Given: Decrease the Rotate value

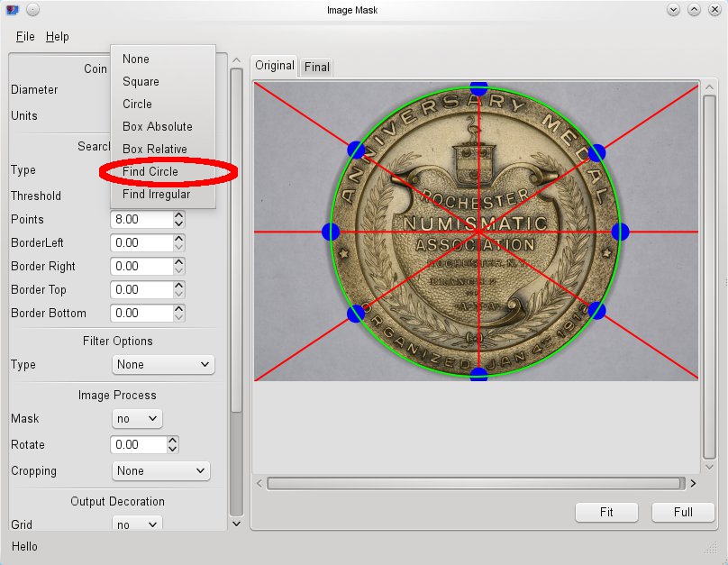Looking at the screenshot, I should point(172,449).
